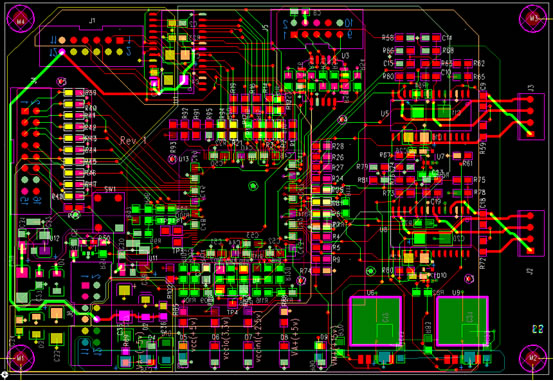
Task: Click the M4 mounting hole
Action: (x=20, y=19)
